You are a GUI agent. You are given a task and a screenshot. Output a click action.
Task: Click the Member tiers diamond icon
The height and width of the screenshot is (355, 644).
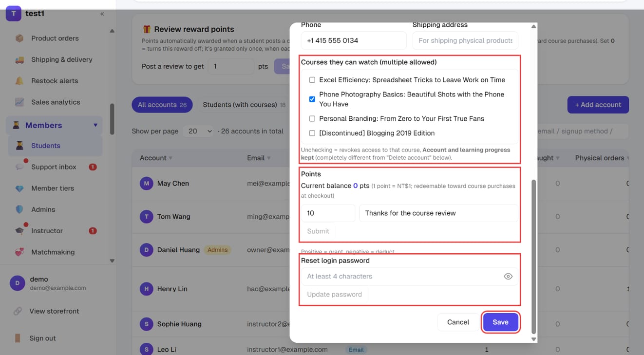[x=19, y=188]
